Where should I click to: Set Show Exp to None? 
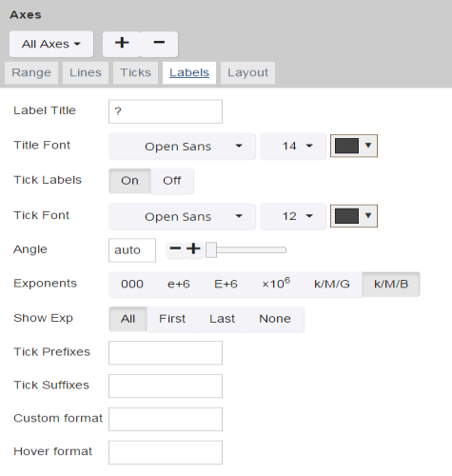click(275, 319)
